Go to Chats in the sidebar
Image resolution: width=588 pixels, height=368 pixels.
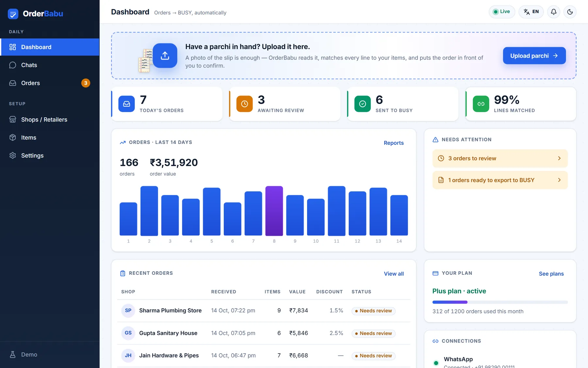pyautogui.click(x=50, y=65)
